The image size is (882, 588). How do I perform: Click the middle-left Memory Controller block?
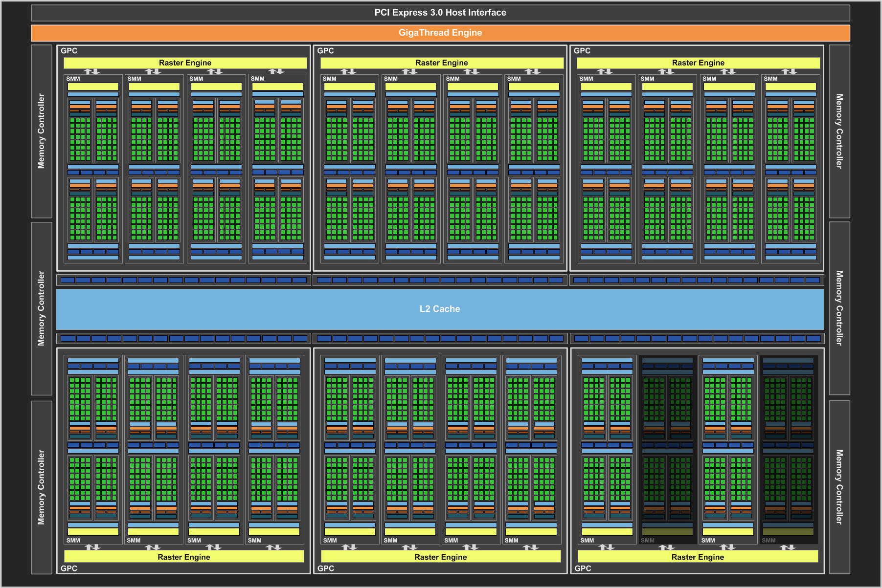[x=42, y=308]
